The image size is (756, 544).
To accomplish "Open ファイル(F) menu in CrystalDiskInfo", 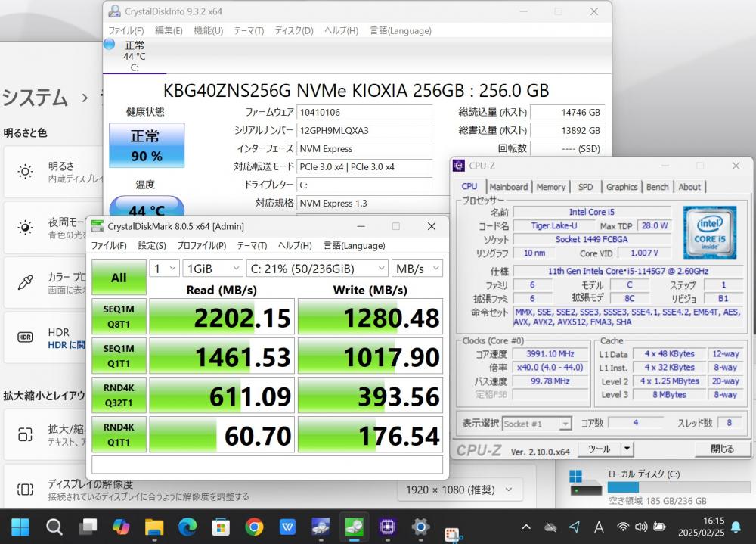I will pos(125,30).
